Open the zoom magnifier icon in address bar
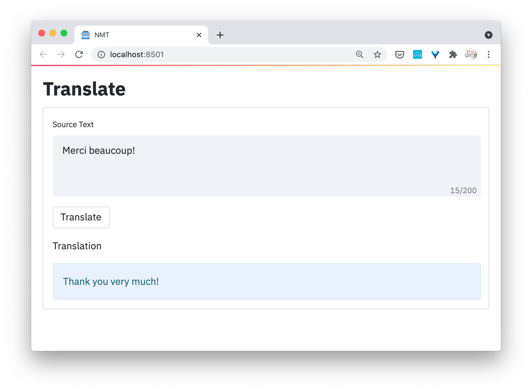The image size is (532, 392). (360, 54)
